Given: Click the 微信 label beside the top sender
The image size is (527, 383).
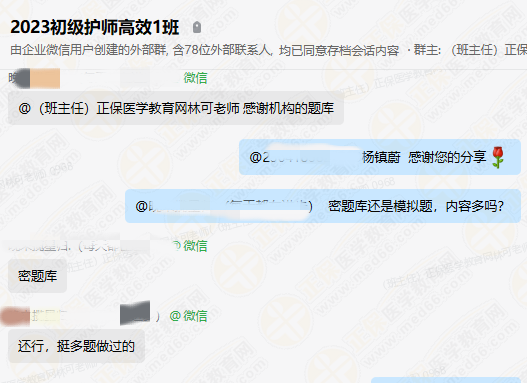Looking at the screenshot, I should point(195,78).
